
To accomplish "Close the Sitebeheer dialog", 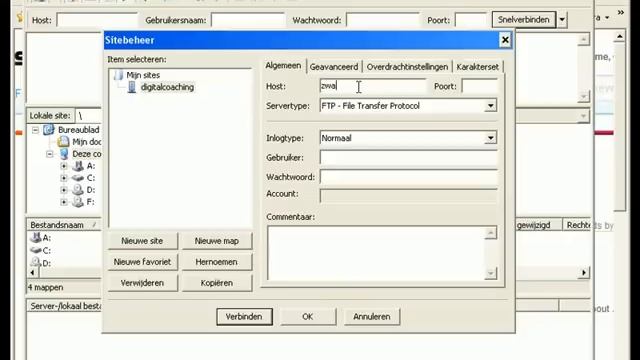I will click(x=505, y=40).
